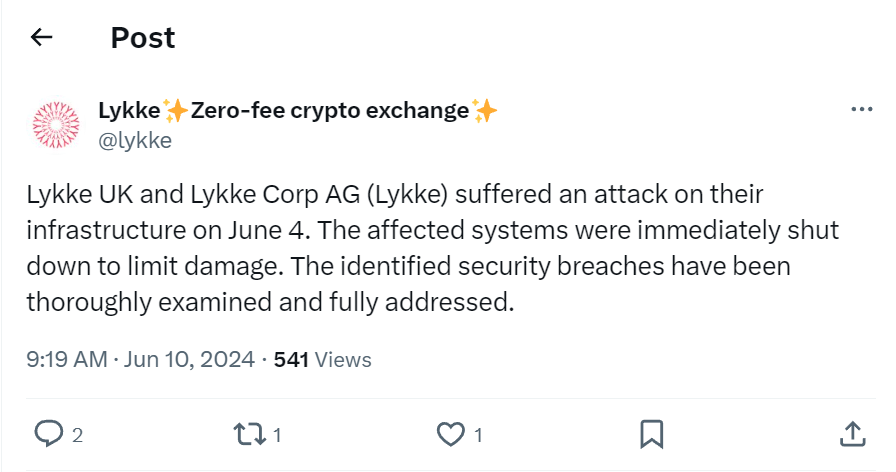Click the sparkle emoji after the word exchange

[485, 111]
